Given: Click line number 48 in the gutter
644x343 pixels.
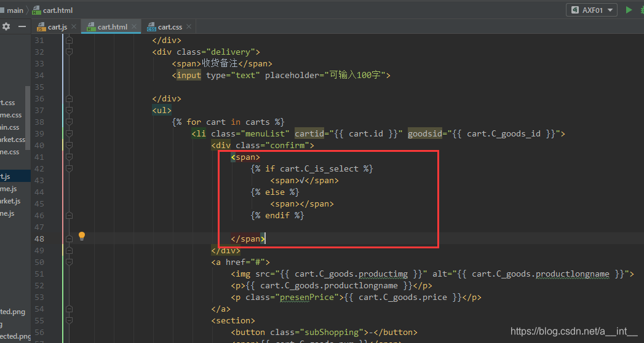Looking at the screenshot, I should pyautogui.click(x=39, y=239).
